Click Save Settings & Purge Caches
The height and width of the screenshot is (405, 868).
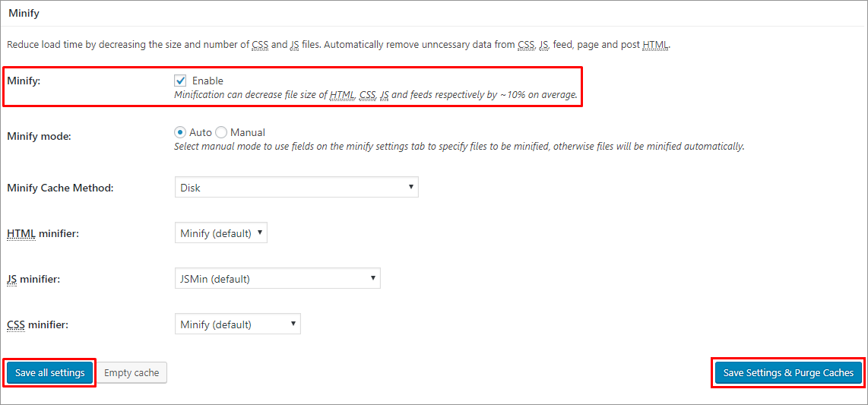coord(789,372)
